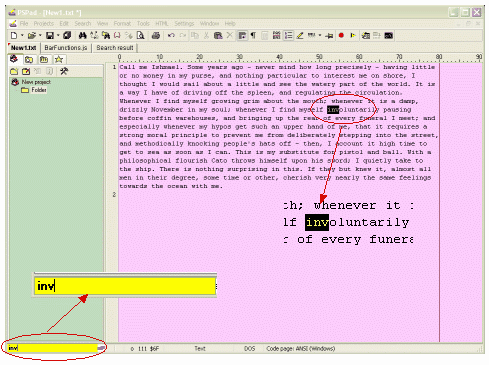Select the Favorites star panel tab
489x365 pixels.
(x=59, y=60)
